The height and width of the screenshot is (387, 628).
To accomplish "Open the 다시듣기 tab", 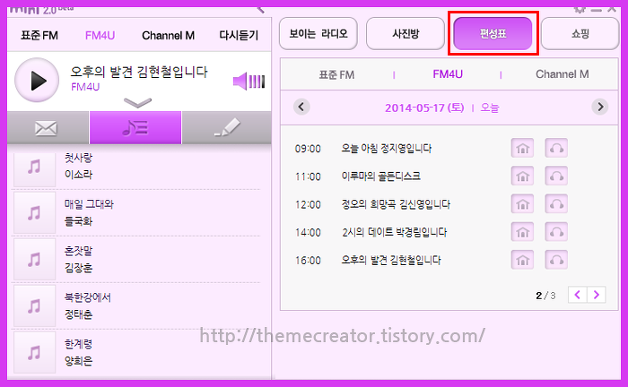I will [239, 36].
